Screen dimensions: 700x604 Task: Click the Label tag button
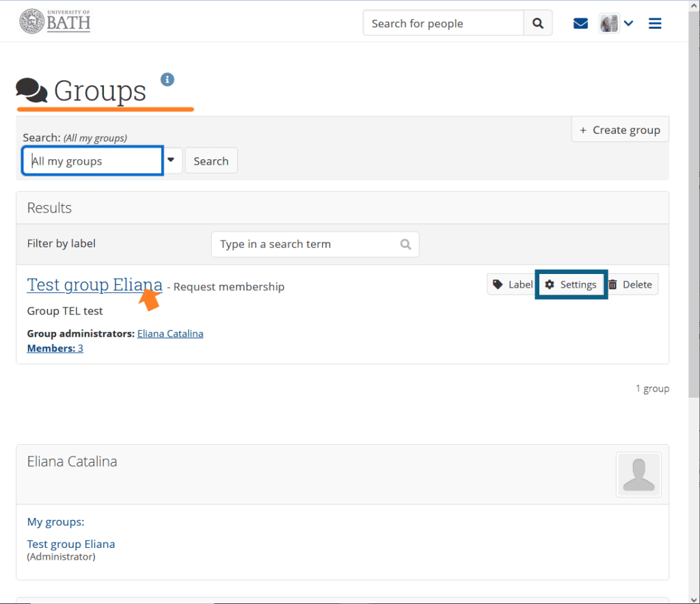coord(513,284)
